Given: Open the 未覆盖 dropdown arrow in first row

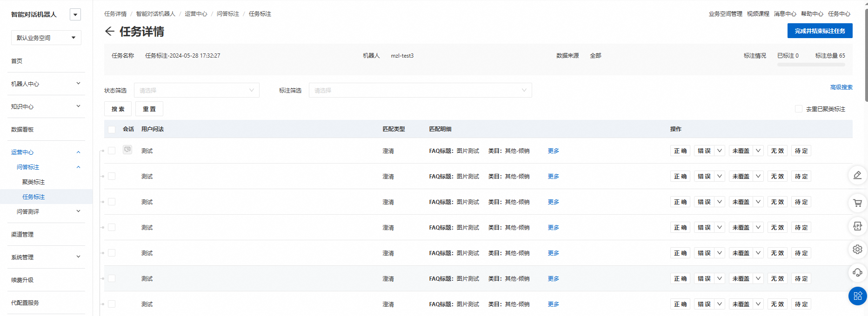Looking at the screenshot, I should (758, 151).
